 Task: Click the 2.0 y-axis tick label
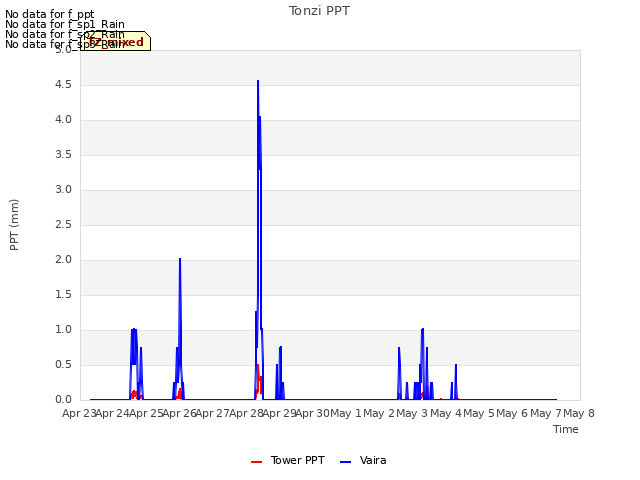click(63, 260)
